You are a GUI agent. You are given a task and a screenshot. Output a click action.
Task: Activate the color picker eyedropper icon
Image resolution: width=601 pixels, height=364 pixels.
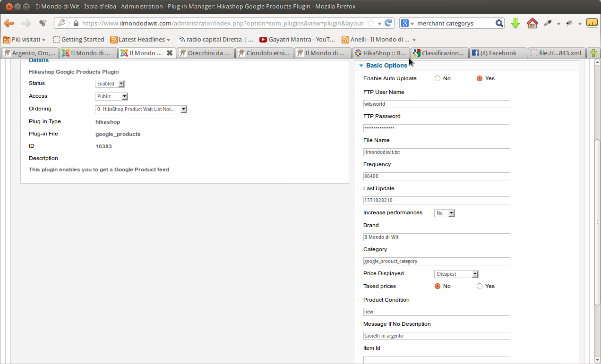(x=548, y=23)
